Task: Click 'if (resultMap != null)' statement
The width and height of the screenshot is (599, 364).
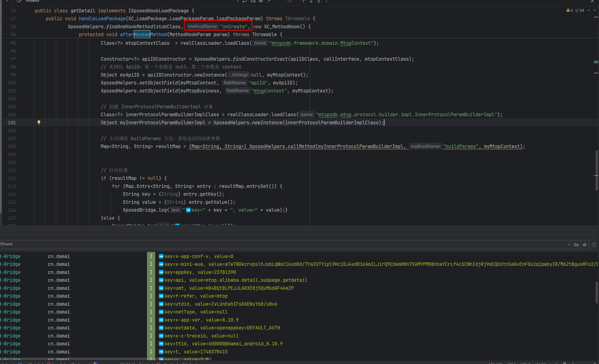Action: 134,178
